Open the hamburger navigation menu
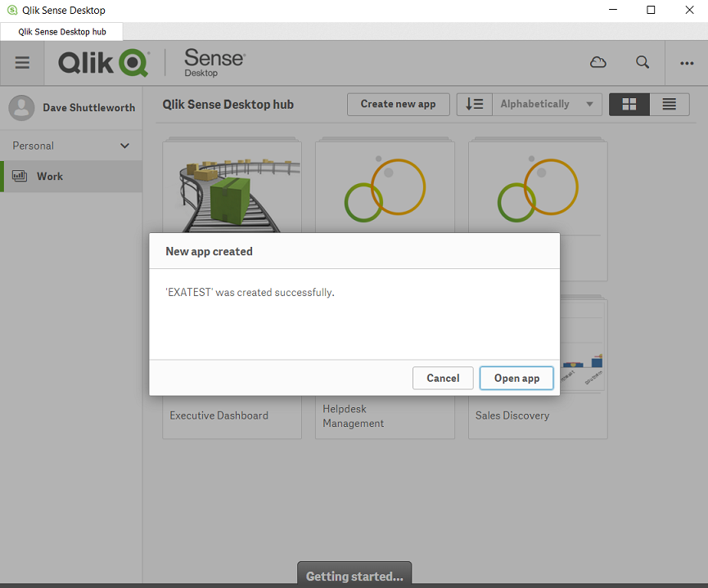Viewport: 708px width, 588px height. coord(22,63)
